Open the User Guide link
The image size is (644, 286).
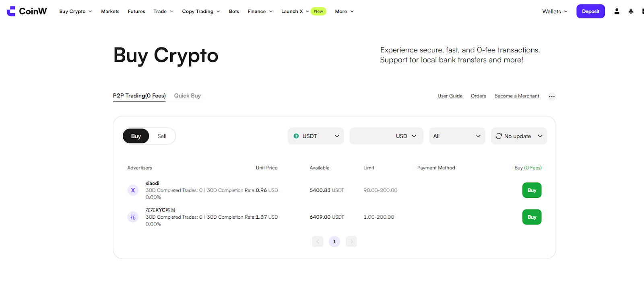tap(450, 96)
